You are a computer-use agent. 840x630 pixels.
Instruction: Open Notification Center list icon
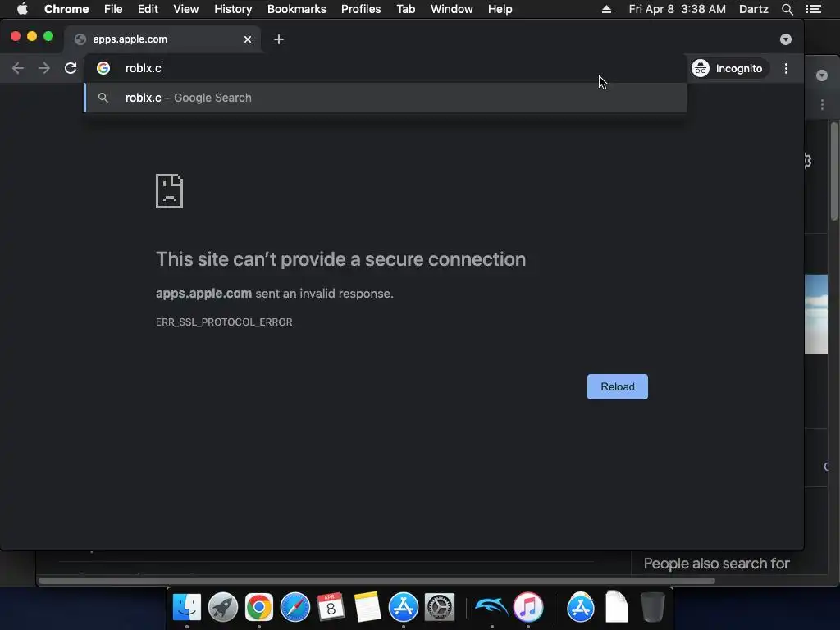pos(814,9)
